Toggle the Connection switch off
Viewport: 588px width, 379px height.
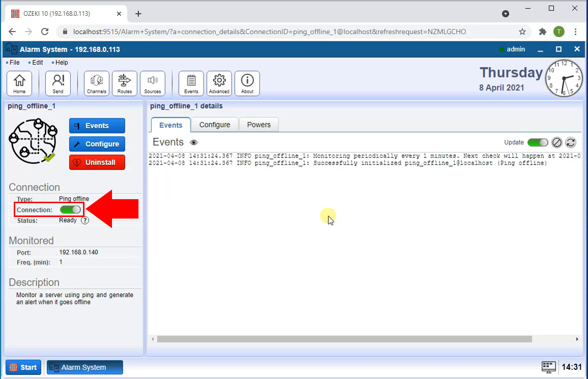pyautogui.click(x=70, y=210)
